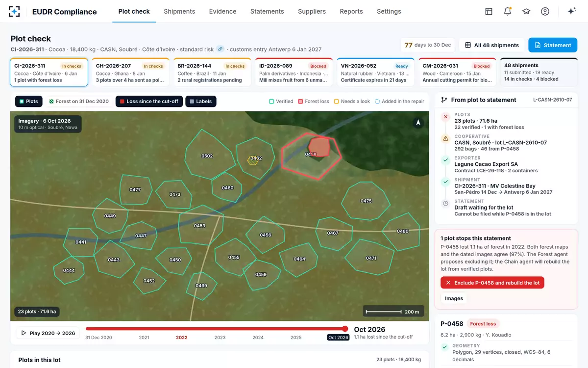Open the Evidence tab
Image resolution: width=588 pixels, height=368 pixels.
tap(222, 11)
